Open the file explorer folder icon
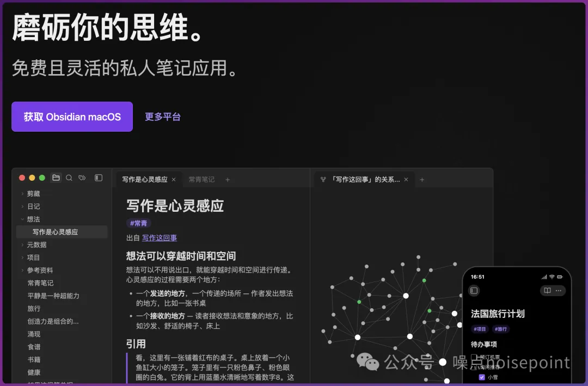The height and width of the screenshot is (386, 588). pyautogui.click(x=56, y=178)
